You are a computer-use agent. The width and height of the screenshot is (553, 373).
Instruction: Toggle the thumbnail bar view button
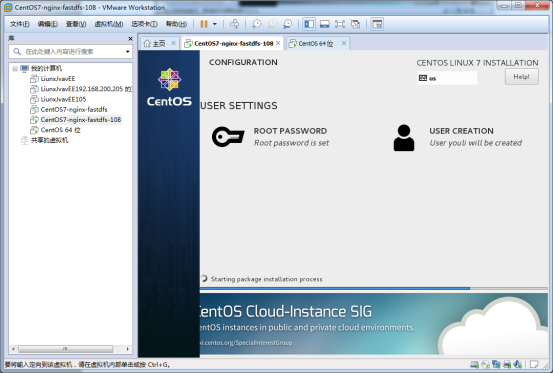pyautogui.click(x=324, y=24)
